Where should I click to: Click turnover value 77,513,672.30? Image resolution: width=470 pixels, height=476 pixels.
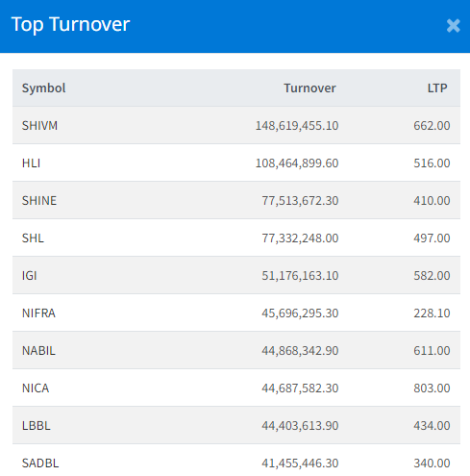click(x=300, y=200)
